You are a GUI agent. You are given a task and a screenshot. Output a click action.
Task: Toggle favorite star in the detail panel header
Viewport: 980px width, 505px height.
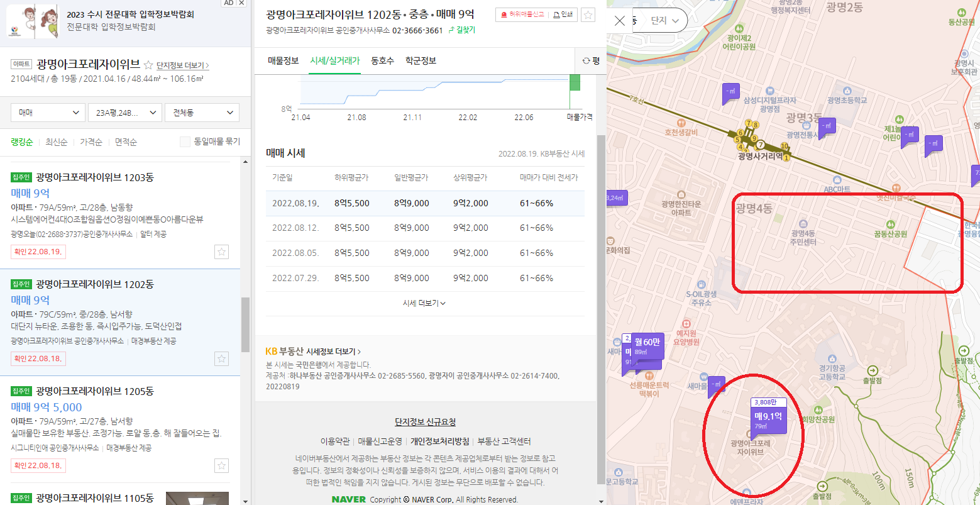[x=588, y=14]
